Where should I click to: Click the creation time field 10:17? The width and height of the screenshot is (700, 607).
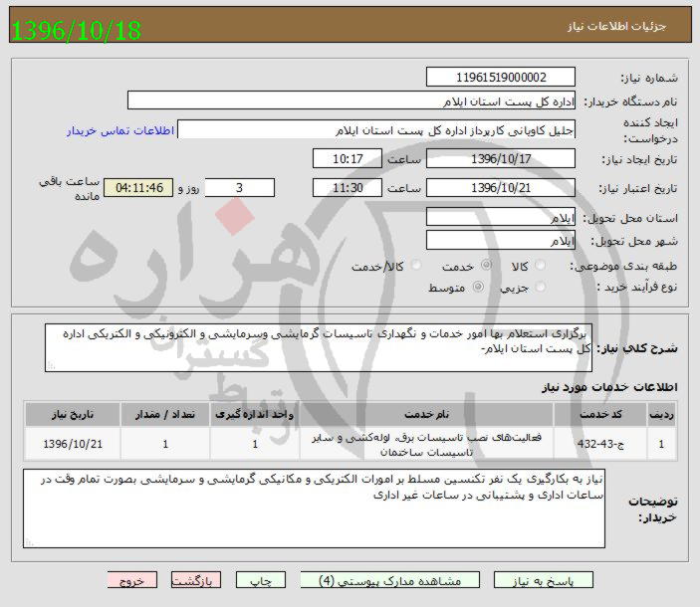(348, 159)
